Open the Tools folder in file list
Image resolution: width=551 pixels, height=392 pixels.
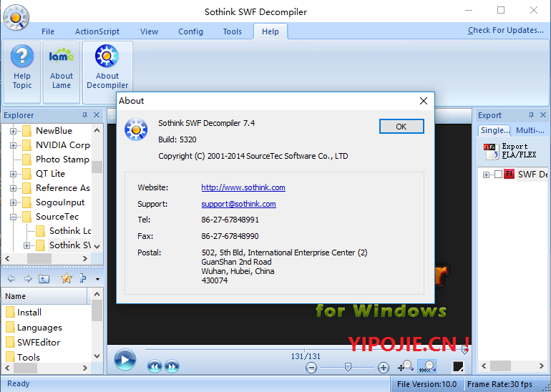point(29,358)
